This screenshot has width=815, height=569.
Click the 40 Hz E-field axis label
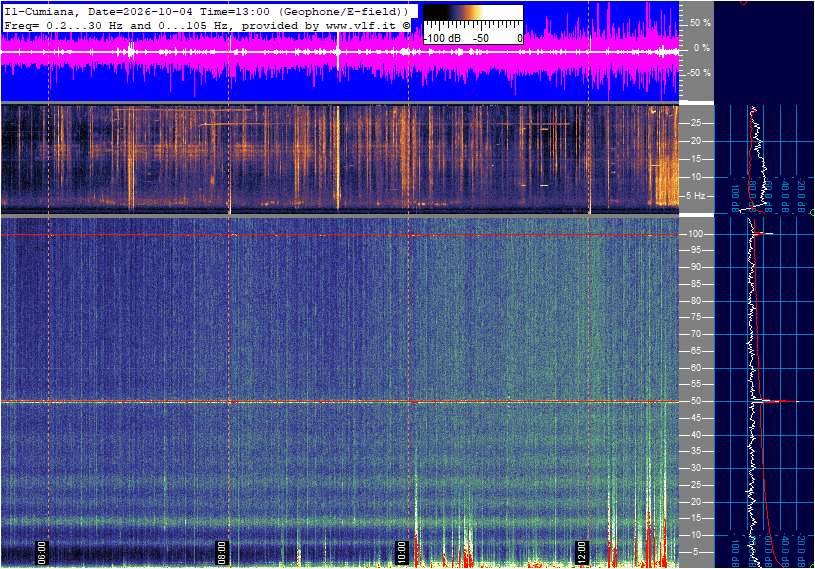695,435
